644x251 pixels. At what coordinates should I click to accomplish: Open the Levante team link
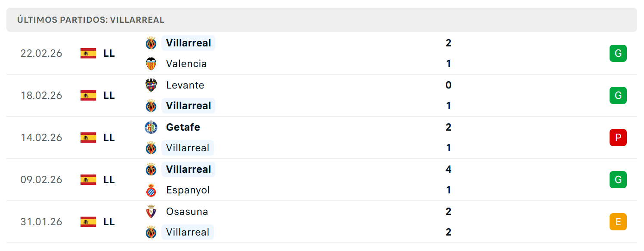[x=185, y=85]
